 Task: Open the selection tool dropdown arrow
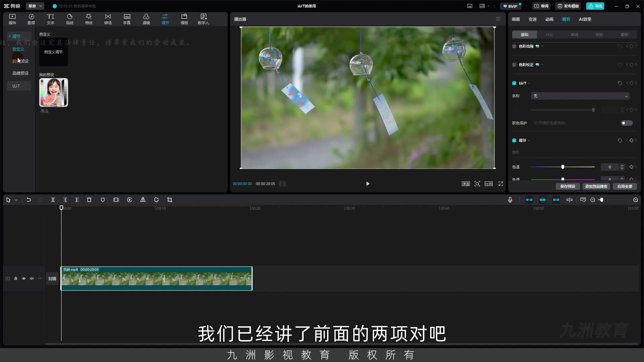[16, 200]
